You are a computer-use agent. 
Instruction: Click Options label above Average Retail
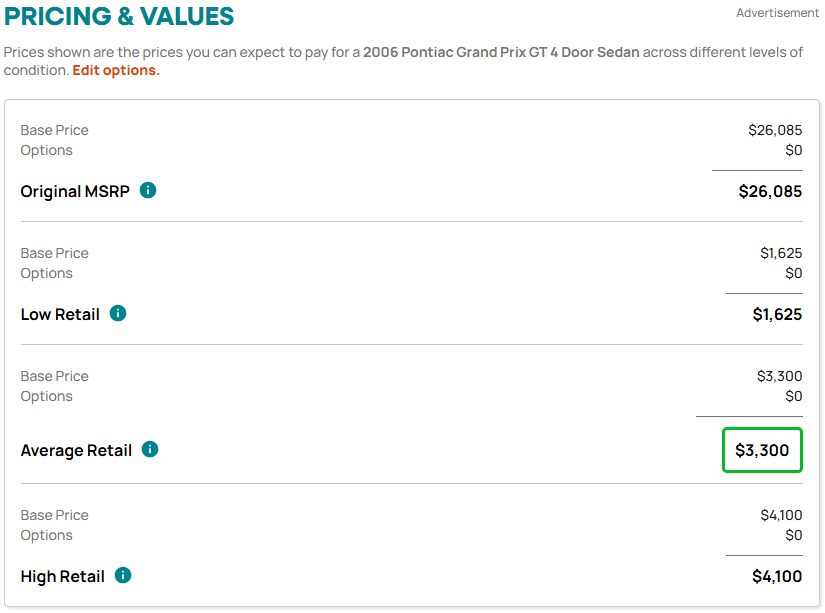46,396
